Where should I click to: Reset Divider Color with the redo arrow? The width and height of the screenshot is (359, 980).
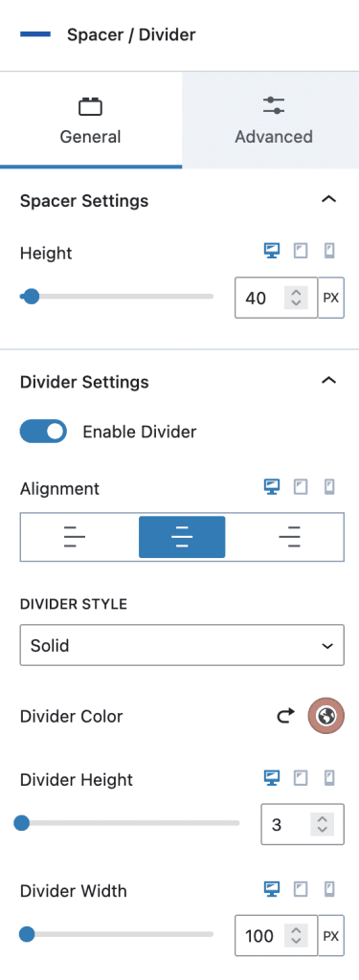point(286,716)
